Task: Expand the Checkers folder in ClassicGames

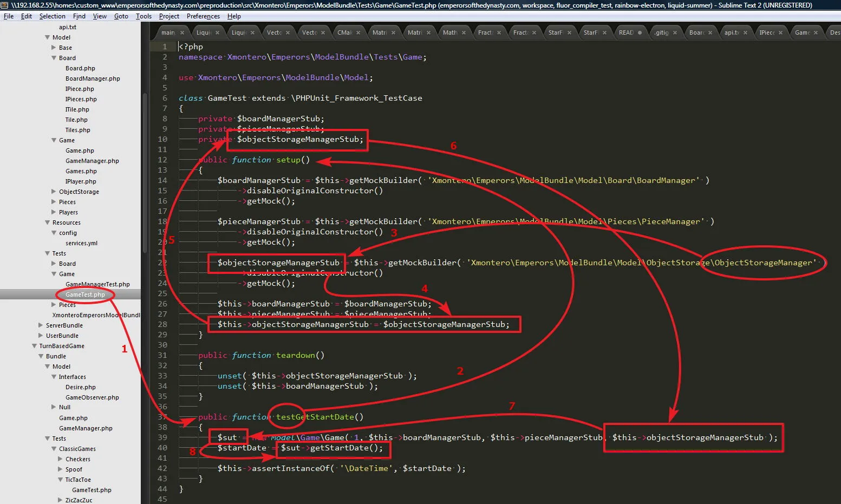Action: [60, 459]
